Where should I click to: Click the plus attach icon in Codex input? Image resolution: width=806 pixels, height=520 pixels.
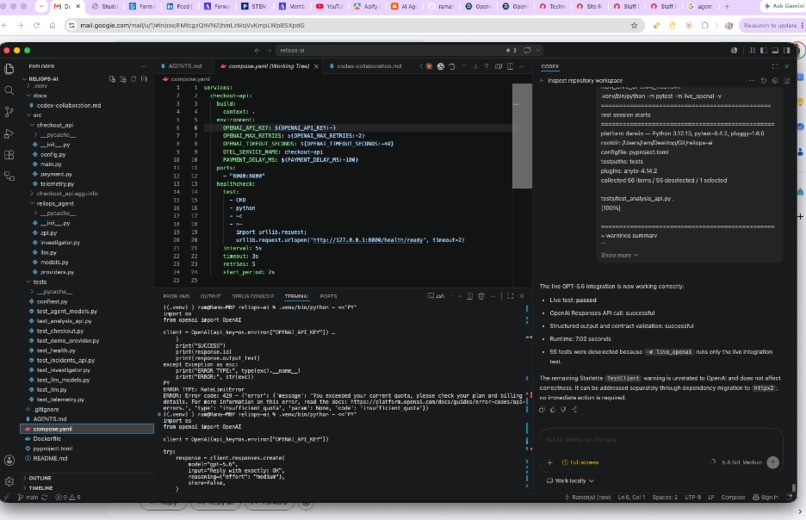click(x=549, y=462)
